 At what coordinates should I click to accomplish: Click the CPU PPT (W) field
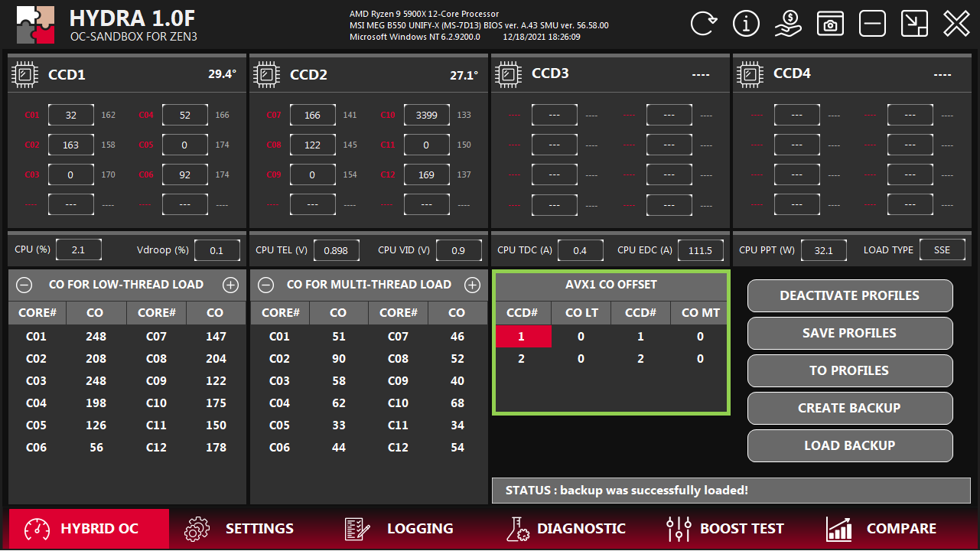823,250
